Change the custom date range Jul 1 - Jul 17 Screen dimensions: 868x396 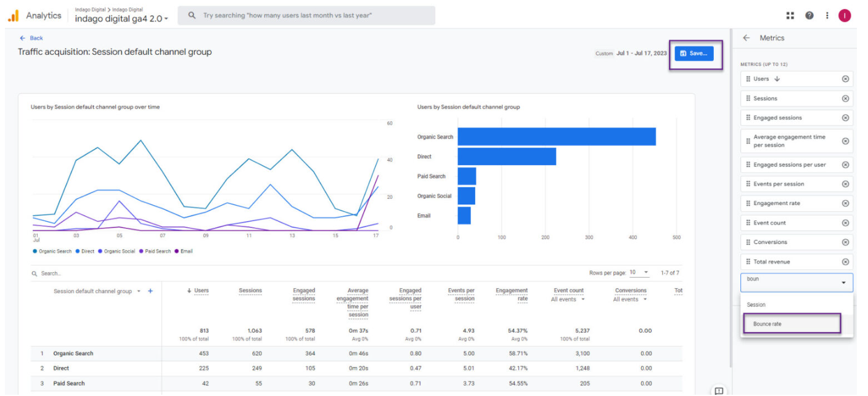pyautogui.click(x=631, y=54)
